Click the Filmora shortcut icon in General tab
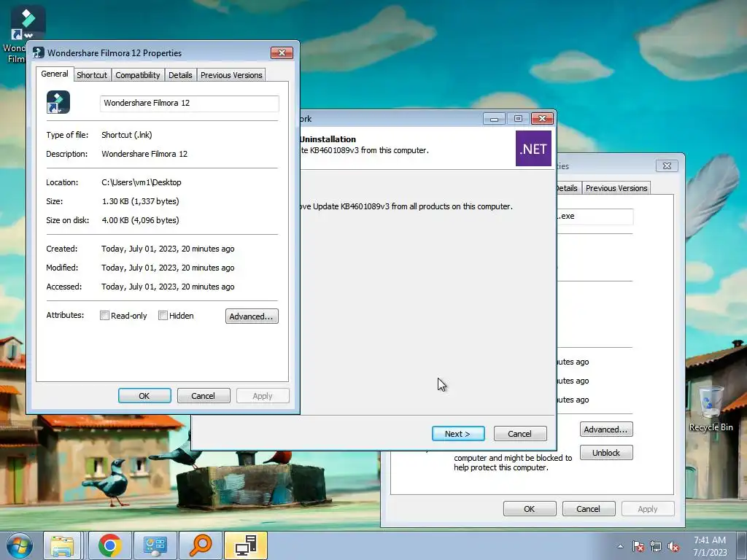 [x=58, y=102]
